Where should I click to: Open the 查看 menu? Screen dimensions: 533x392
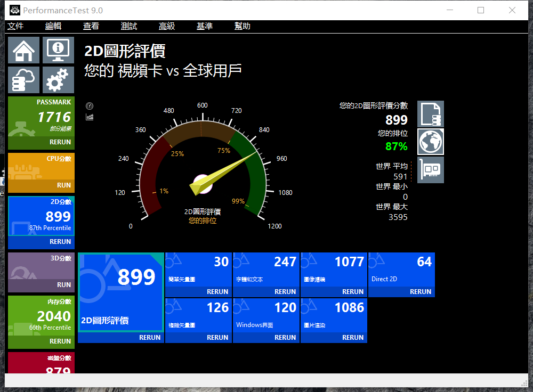point(91,26)
